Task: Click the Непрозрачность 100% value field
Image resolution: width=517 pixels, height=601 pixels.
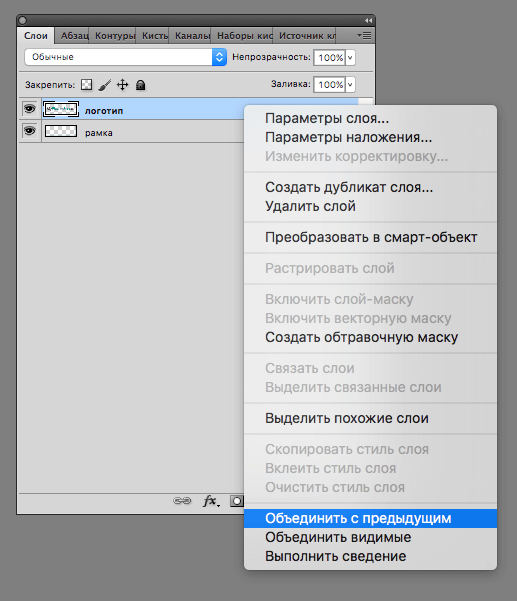Action: click(x=330, y=57)
